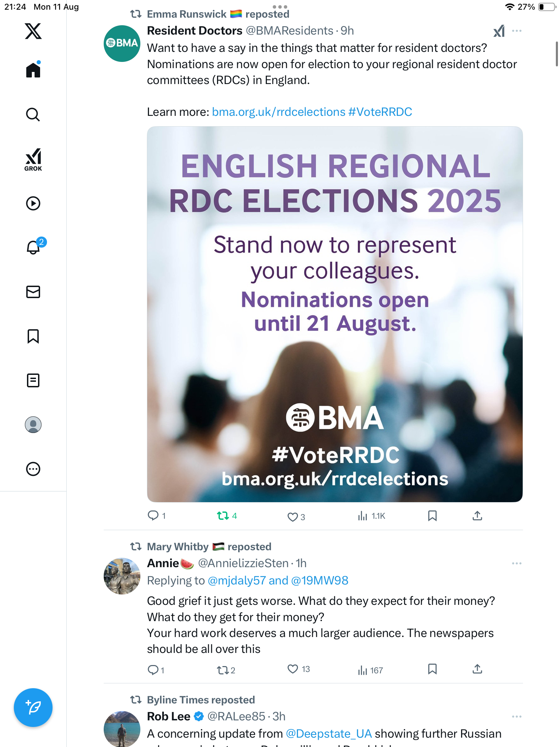
Task: Open the Grok sidebar icon
Action: tap(33, 160)
